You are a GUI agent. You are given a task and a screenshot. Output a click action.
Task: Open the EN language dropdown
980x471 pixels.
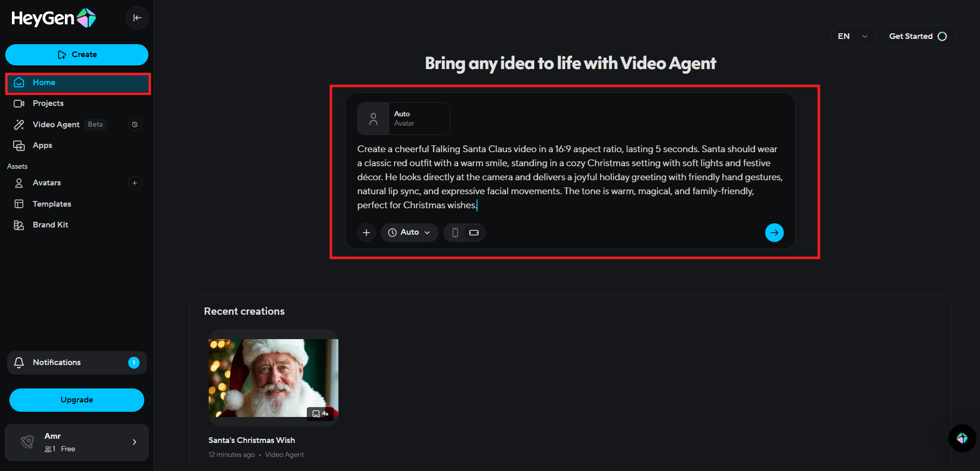coord(853,36)
